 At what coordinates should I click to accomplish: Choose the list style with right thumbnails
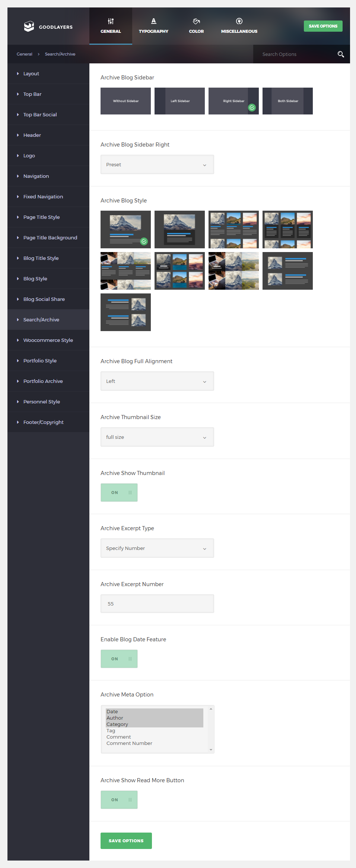tap(125, 312)
